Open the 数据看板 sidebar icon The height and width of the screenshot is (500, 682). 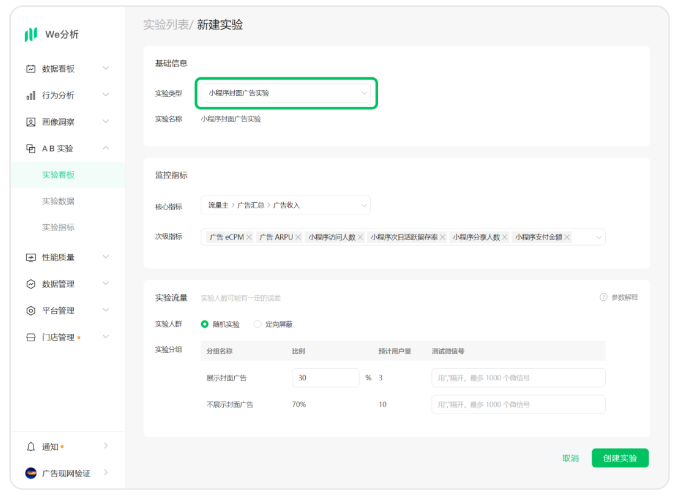click(x=31, y=69)
